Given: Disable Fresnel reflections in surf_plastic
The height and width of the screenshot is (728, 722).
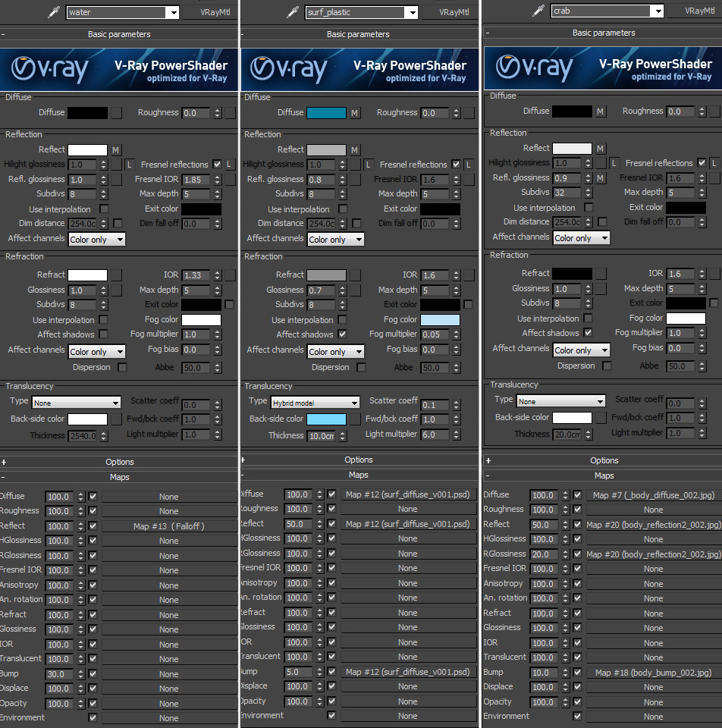Looking at the screenshot, I should [x=456, y=164].
